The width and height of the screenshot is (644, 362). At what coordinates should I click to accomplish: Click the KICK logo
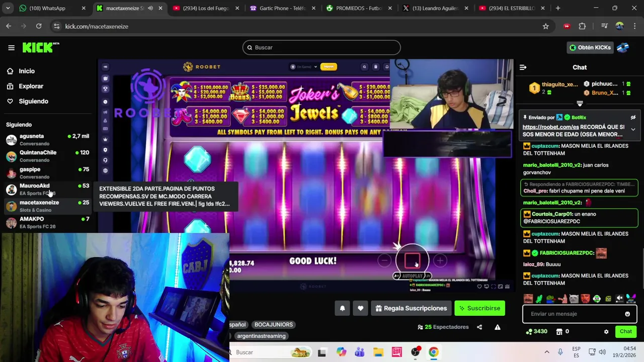[x=40, y=47]
